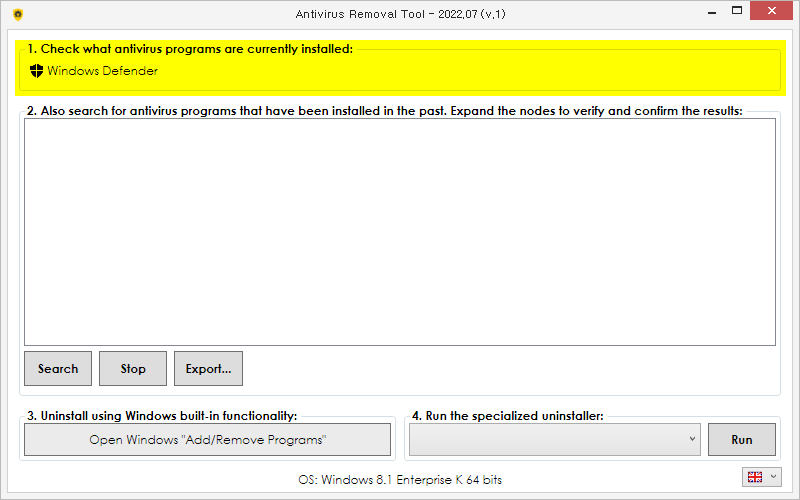The width and height of the screenshot is (800, 500).
Task: Open Windows "Add/Remove Programs"
Action: (x=207, y=439)
